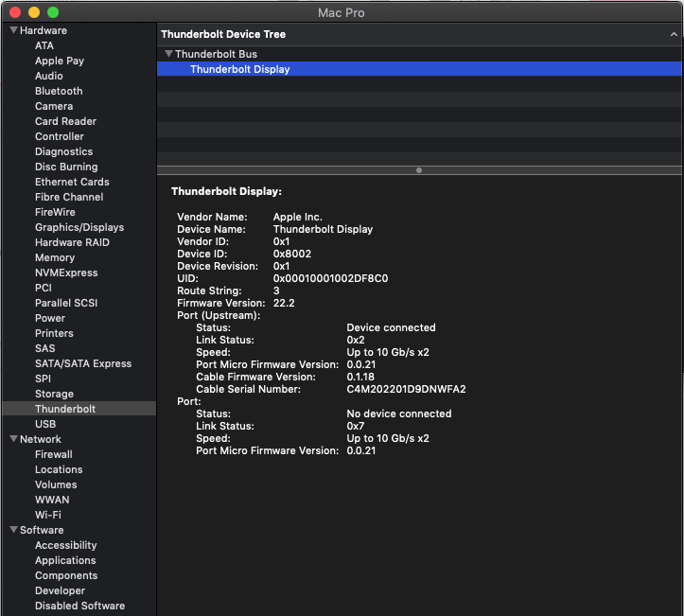Click the 'No device connected' status text

399,414
